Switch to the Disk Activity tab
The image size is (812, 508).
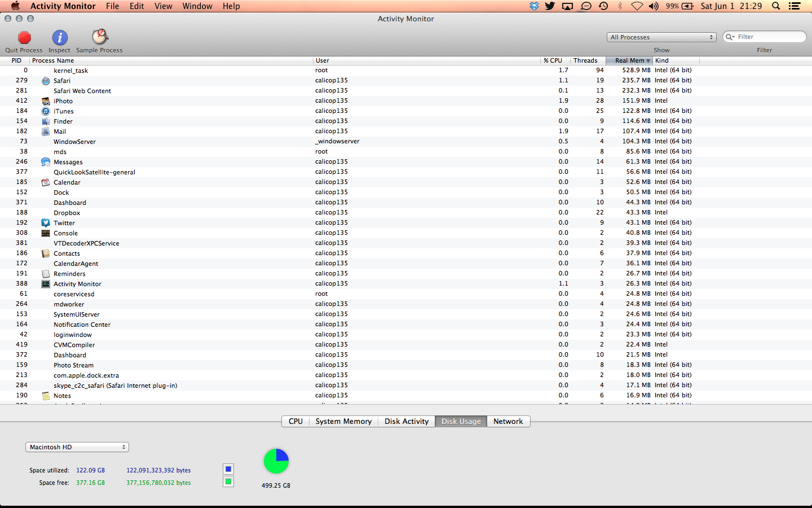[x=407, y=422]
